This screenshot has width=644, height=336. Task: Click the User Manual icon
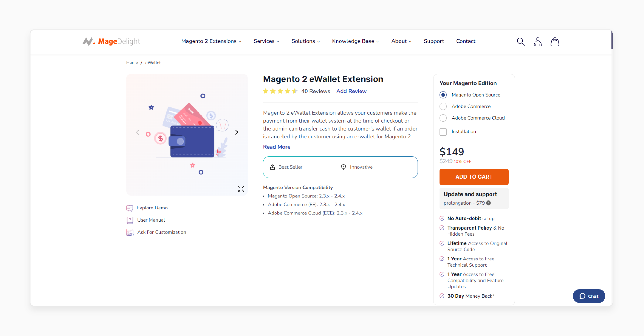[x=130, y=220]
